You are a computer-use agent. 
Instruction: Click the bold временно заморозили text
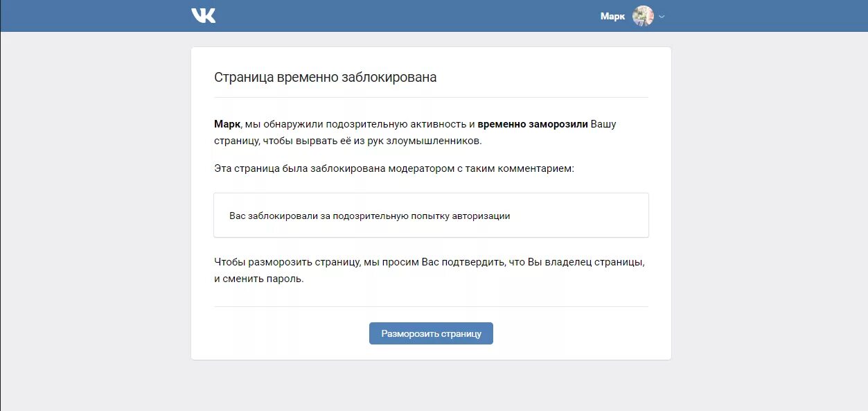tap(533, 124)
